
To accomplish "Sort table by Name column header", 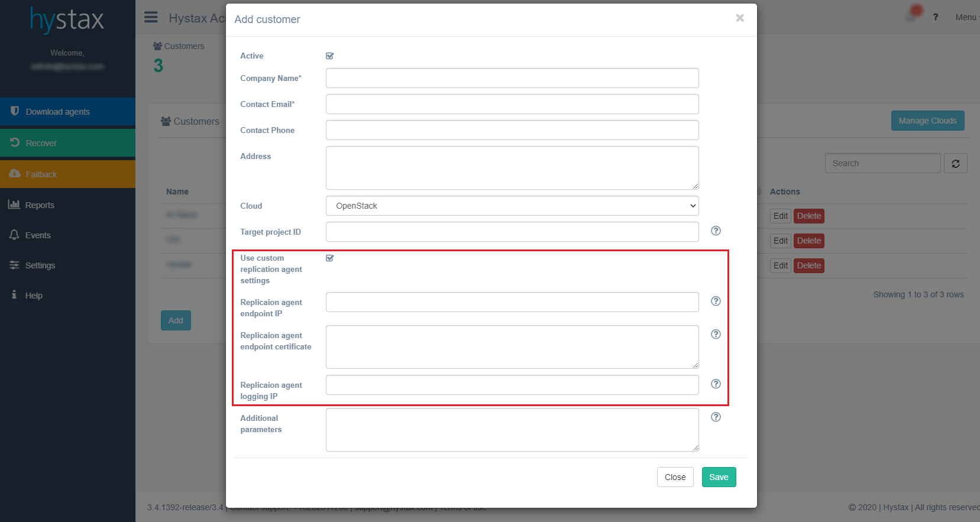I will click(x=177, y=192).
